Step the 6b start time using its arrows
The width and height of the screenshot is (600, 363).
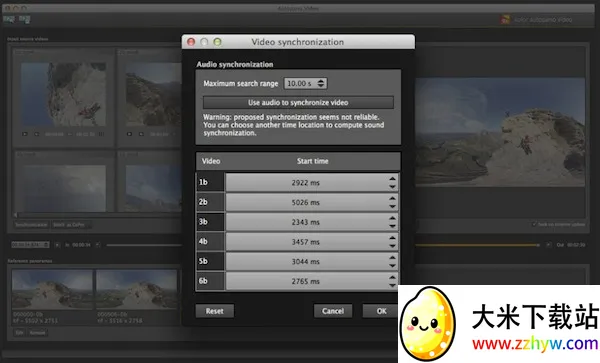(x=392, y=282)
